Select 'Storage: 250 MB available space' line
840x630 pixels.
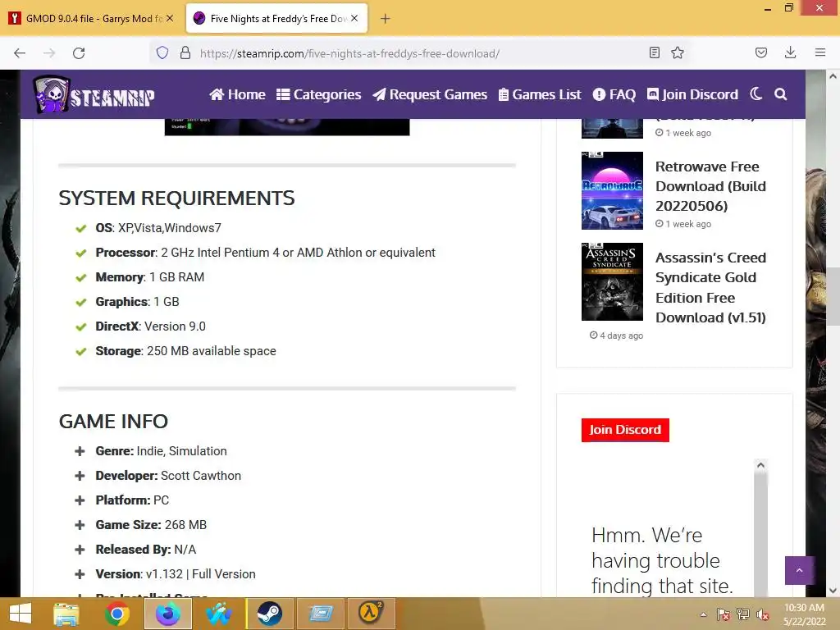pos(186,351)
